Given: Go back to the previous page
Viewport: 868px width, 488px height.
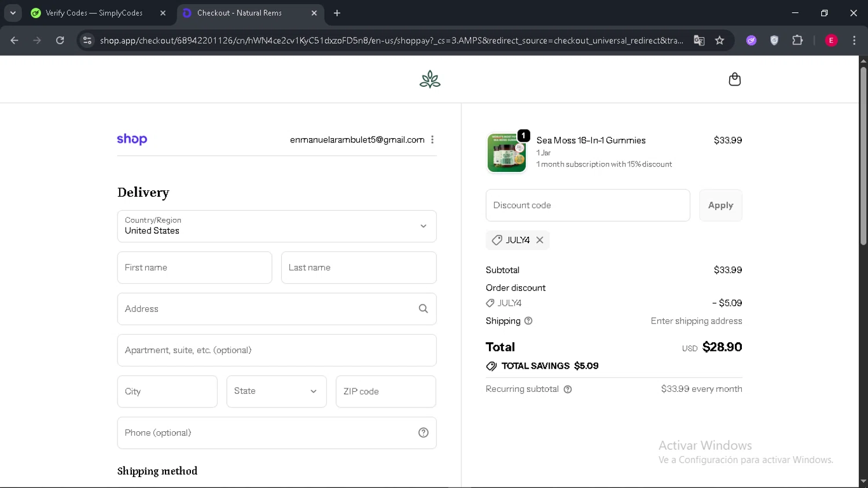Looking at the screenshot, I should tap(14, 41).
